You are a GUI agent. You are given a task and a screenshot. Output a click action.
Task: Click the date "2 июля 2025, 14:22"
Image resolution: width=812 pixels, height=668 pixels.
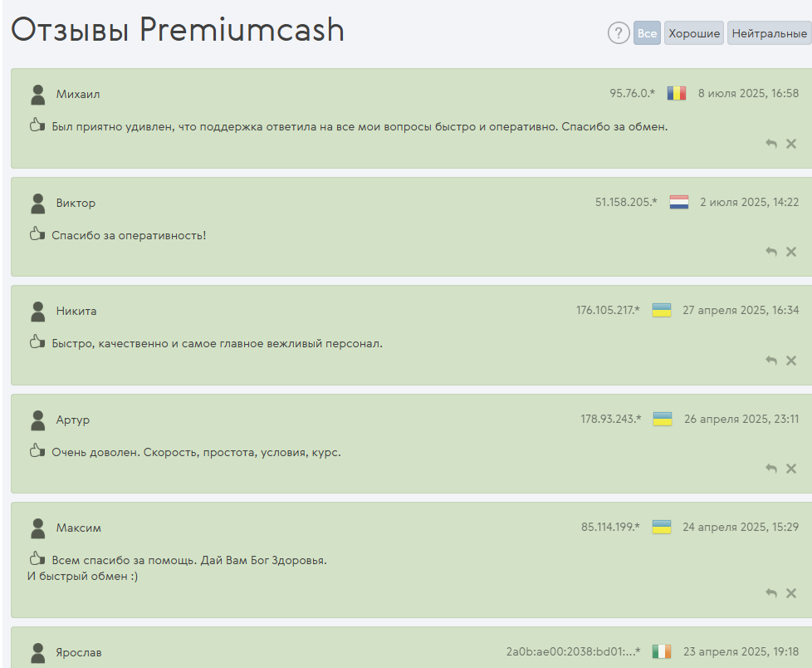coord(750,202)
